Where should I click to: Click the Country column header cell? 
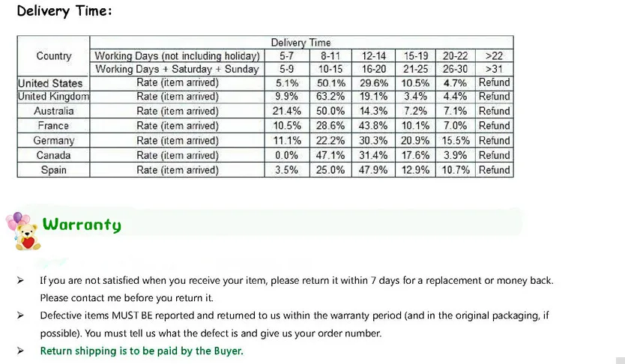point(53,56)
